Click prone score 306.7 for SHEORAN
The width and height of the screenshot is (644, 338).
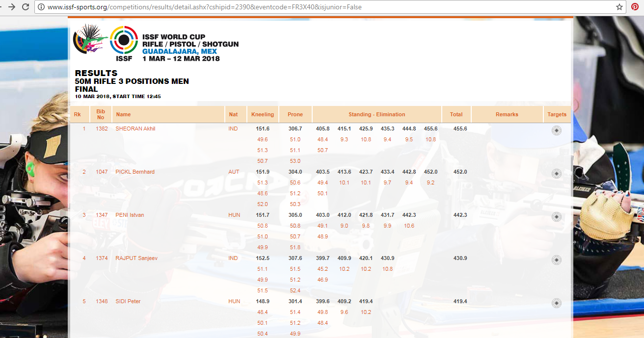pyautogui.click(x=295, y=129)
